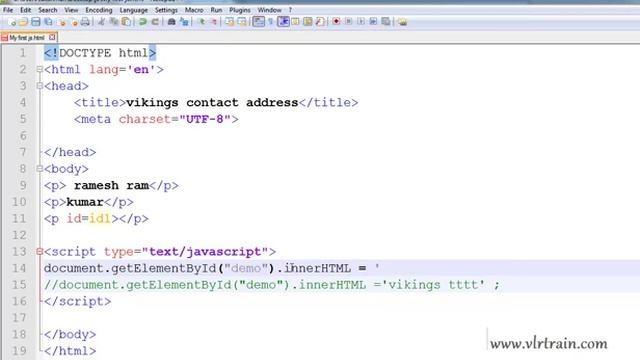
Task: Open the Run menu
Action: pos(216,10)
